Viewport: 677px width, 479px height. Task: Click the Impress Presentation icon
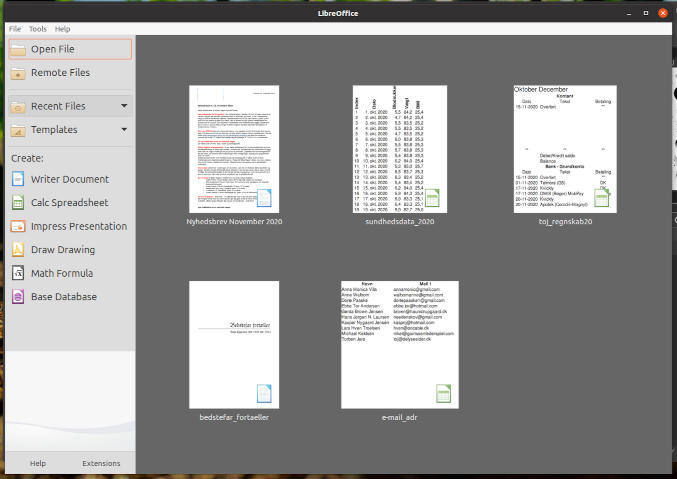click(18, 226)
